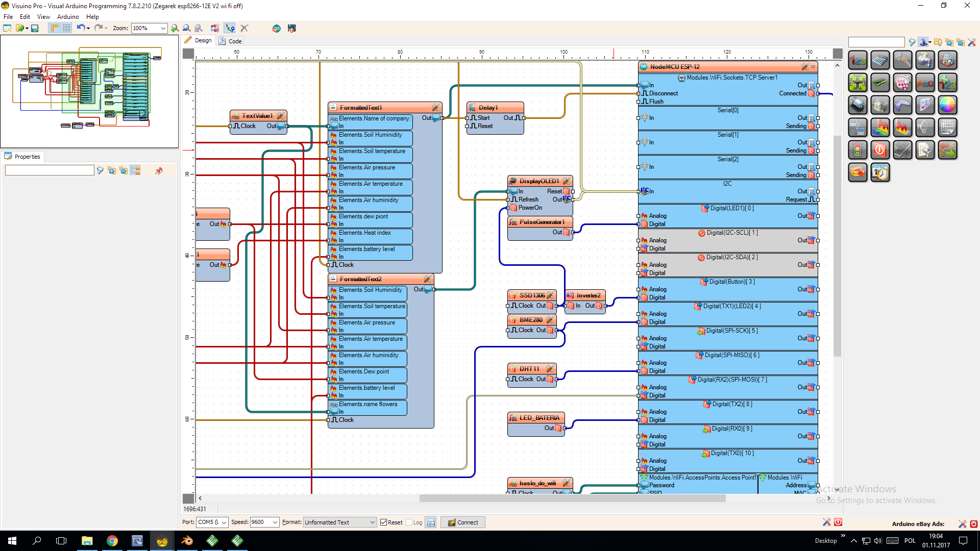The height and width of the screenshot is (551, 980).
Task: Toggle the Log checkbox
Action: click(x=409, y=522)
